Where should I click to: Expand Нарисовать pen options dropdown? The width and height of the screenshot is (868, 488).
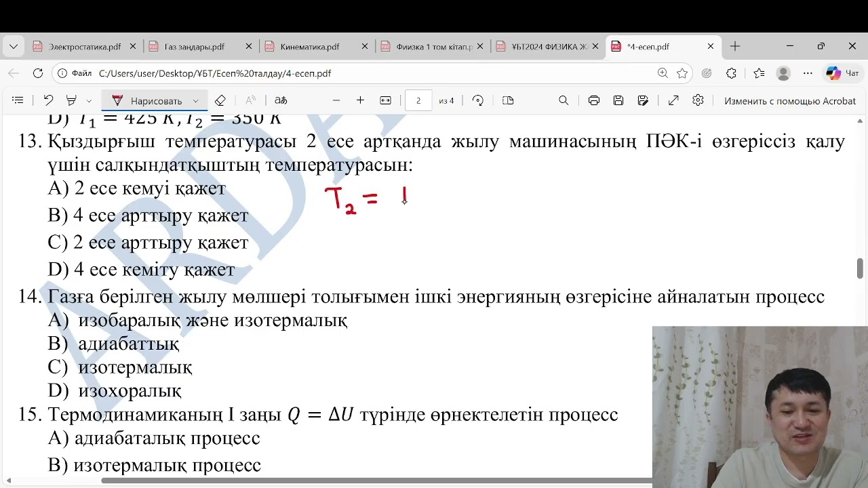(196, 100)
